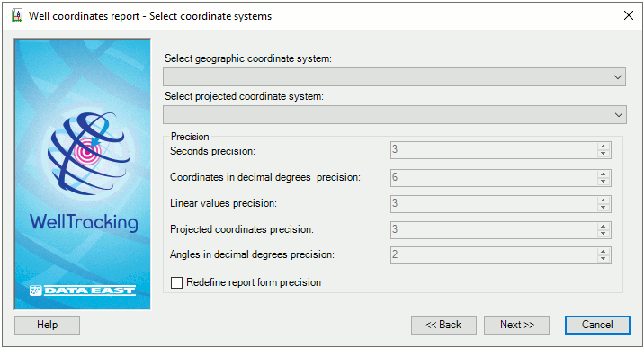Cancel the well coordinates report wizard
This screenshot has width=644, height=348.
pos(597,325)
